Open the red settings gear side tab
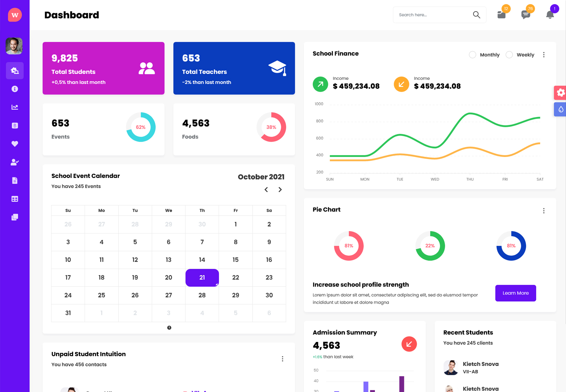The height and width of the screenshot is (392, 566). tap(560, 93)
